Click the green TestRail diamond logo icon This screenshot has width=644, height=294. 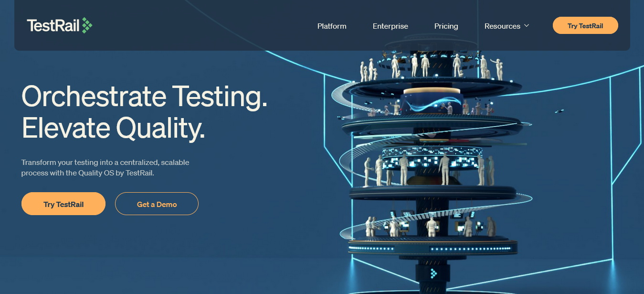point(86,25)
